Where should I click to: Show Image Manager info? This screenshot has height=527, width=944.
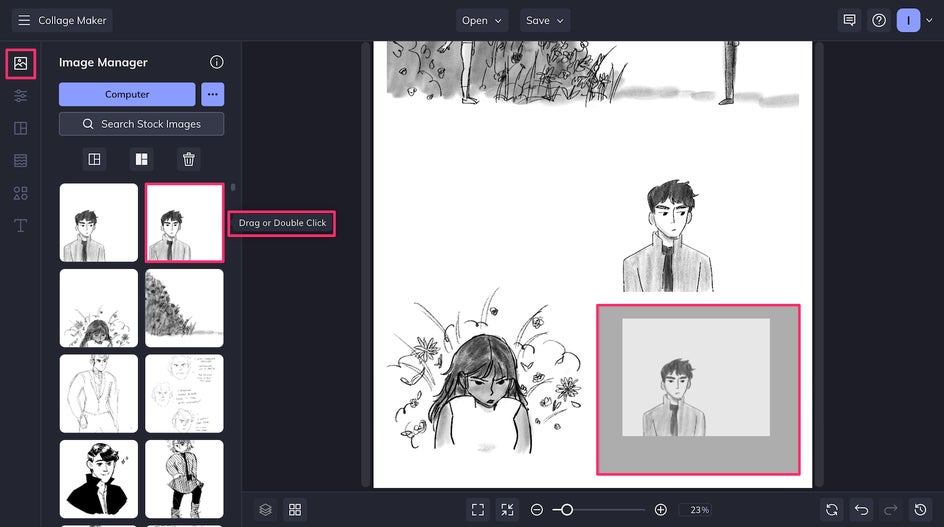217,62
